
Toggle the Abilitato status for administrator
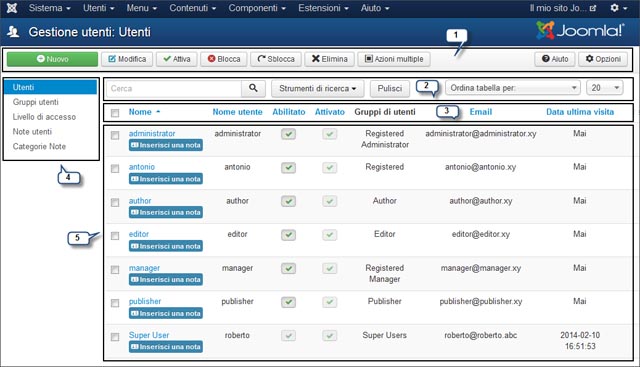(289, 134)
